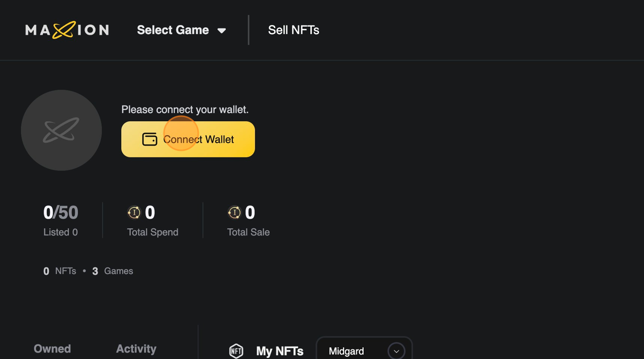Screen dimensions: 644x359
Task: Switch to the Owned tab
Action: click(52, 349)
